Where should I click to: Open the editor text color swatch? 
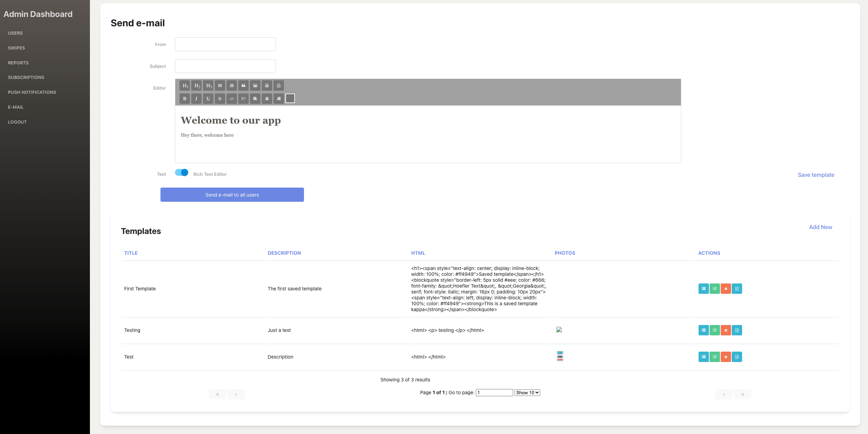(x=290, y=99)
